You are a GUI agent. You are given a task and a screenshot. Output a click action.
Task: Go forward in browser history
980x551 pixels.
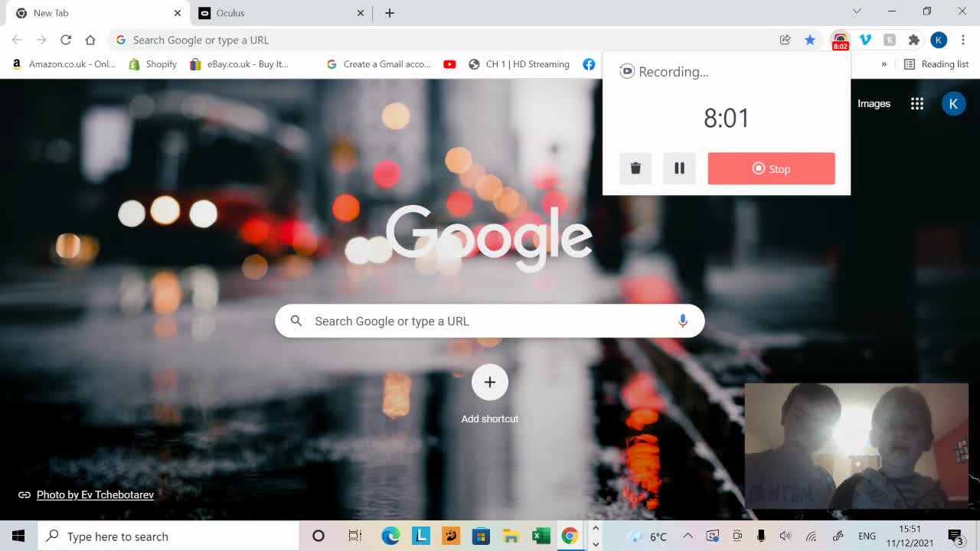point(41,40)
